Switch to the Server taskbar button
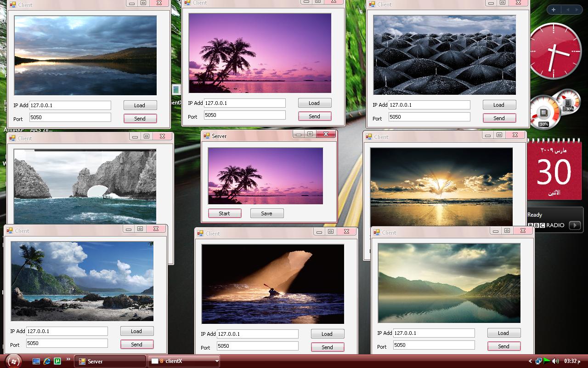The height and width of the screenshot is (368, 588). 110,361
